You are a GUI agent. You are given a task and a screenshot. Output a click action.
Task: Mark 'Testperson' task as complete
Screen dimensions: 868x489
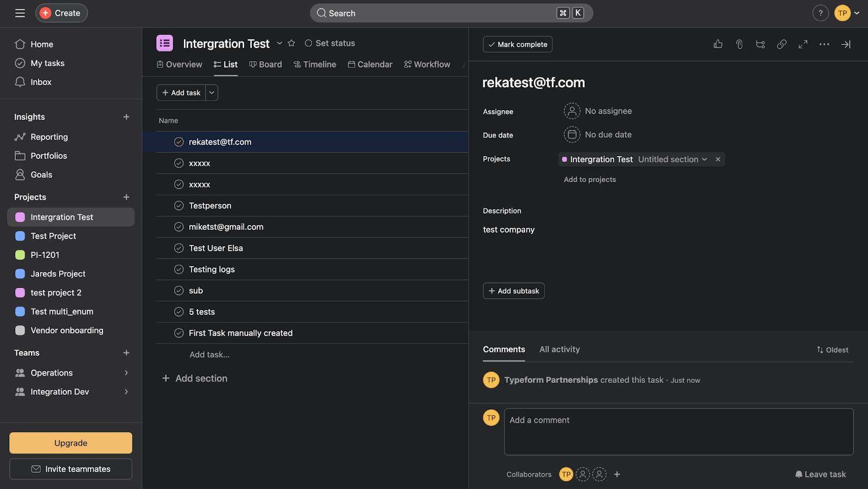(179, 206)
